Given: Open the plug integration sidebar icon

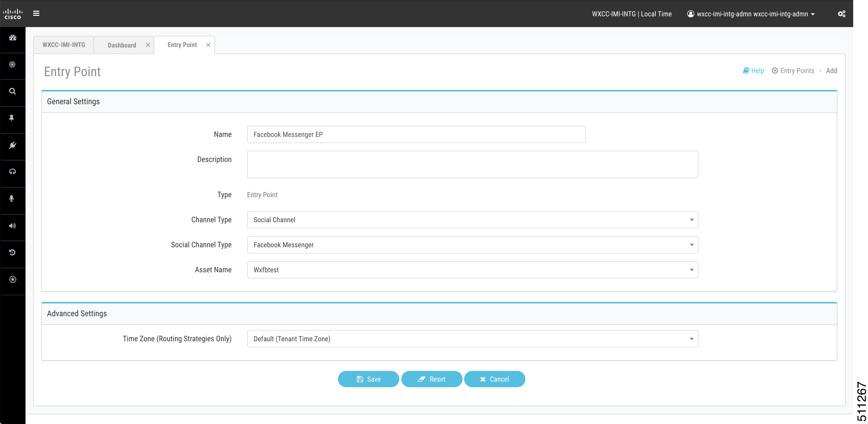Looking at the screenshot, I should point(13,145).
